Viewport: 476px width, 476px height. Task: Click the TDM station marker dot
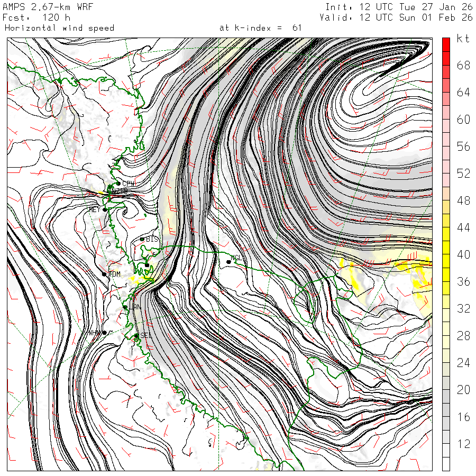click(x=104, y=274)
